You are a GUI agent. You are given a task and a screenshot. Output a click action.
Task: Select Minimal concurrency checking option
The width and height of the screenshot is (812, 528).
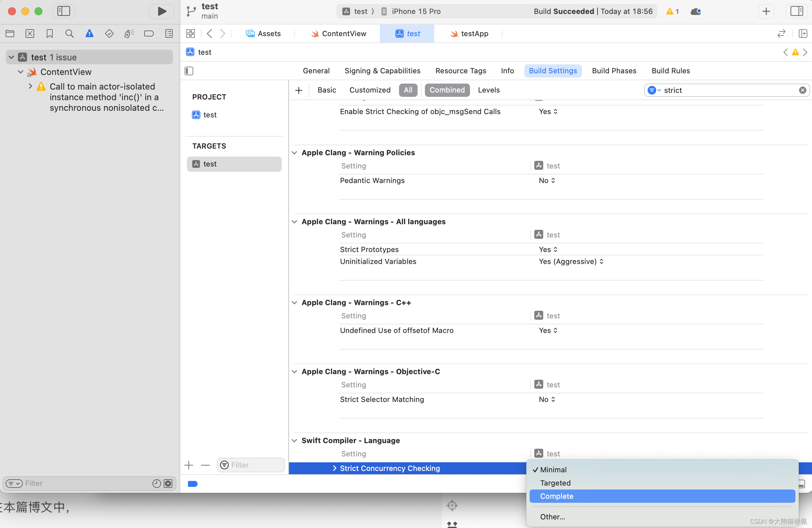[553, 469]
